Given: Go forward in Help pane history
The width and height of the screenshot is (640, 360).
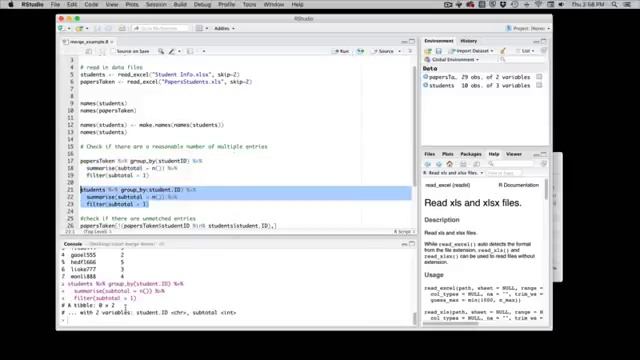Looking at the screenshot, I should click(x=439, y=164).
